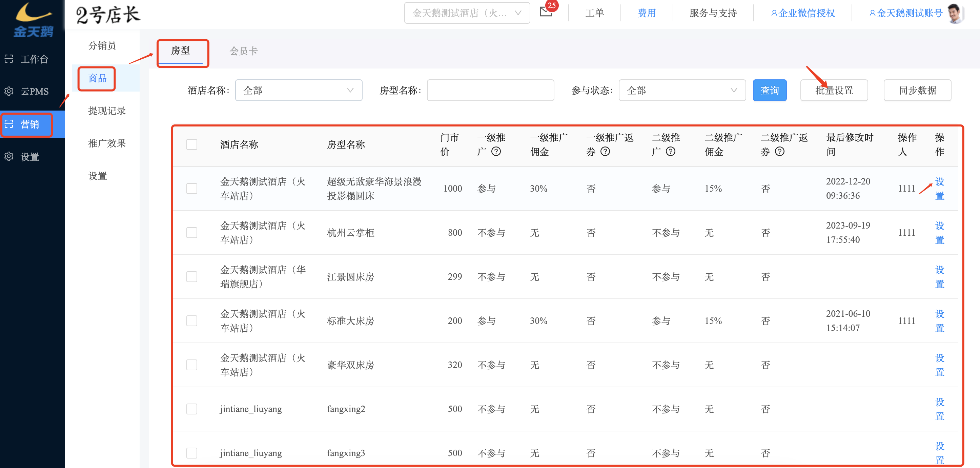Click the help icon beside 一级推广
The height and width of the screenshot is (468, 980).
(496, 152)
